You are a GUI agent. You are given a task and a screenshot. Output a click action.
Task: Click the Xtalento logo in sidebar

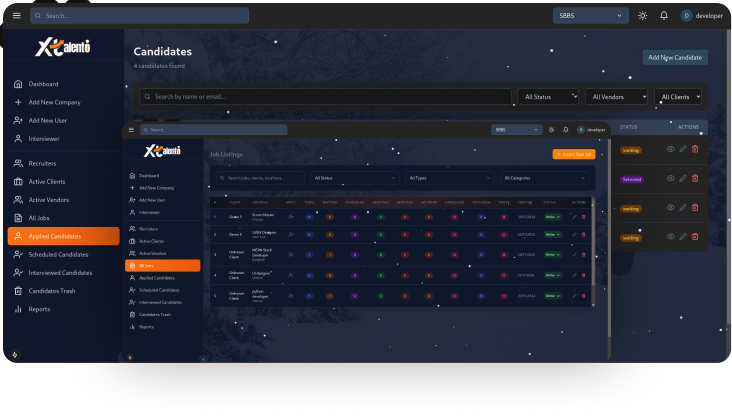coord(64,47)
